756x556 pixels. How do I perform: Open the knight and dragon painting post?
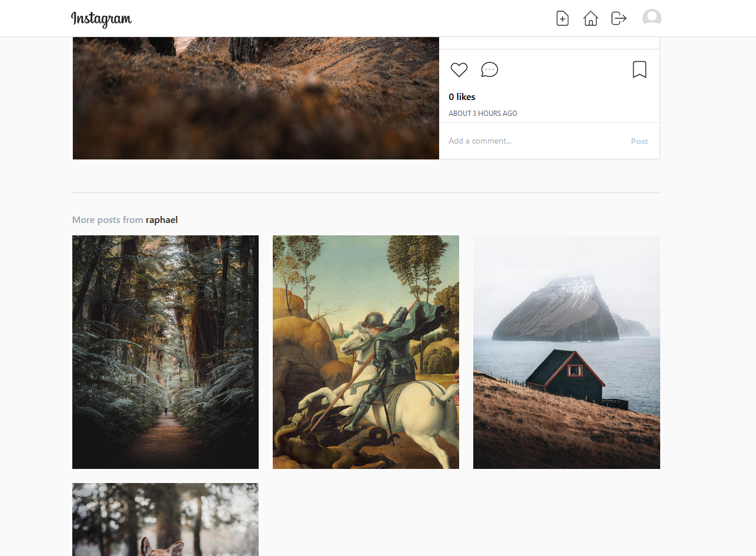click(366, 352)
